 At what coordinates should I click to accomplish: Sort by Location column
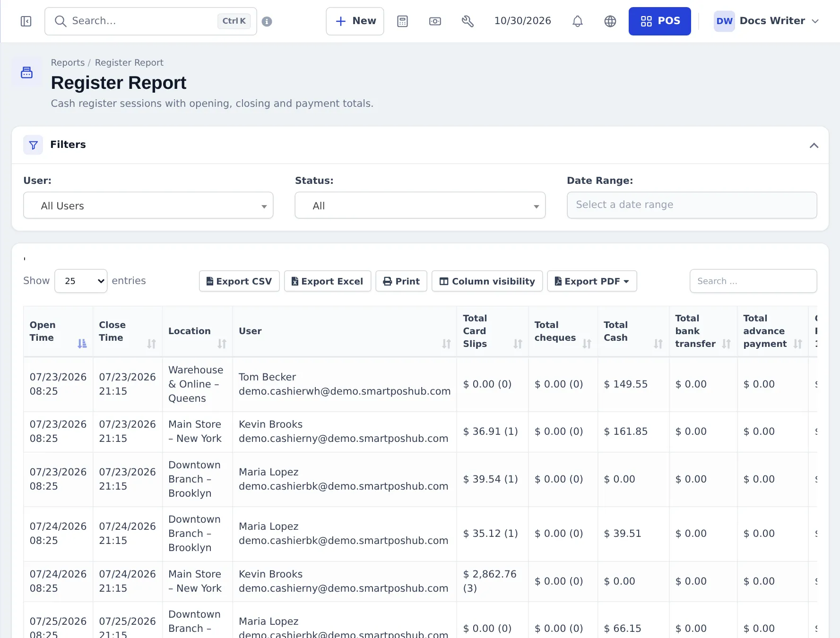[198, 331]
